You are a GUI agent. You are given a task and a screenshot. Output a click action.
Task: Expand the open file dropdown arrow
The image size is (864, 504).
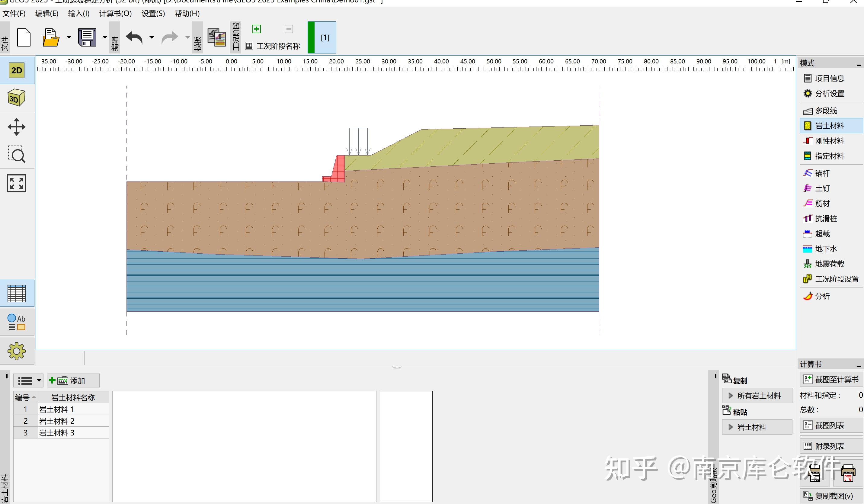pyautogui.click(x=69, y=37)
